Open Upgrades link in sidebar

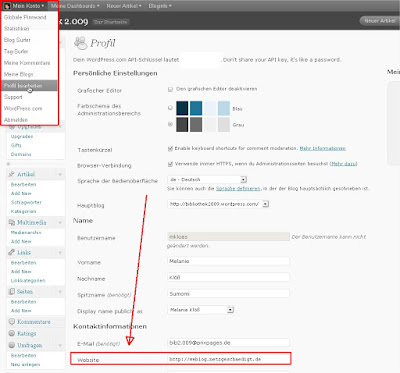click(x=22, y=136)
